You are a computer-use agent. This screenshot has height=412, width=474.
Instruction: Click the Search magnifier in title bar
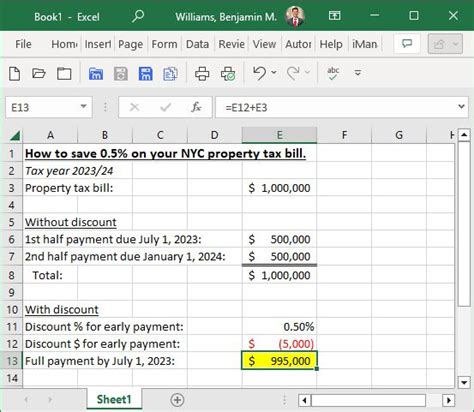pos(137,16)
